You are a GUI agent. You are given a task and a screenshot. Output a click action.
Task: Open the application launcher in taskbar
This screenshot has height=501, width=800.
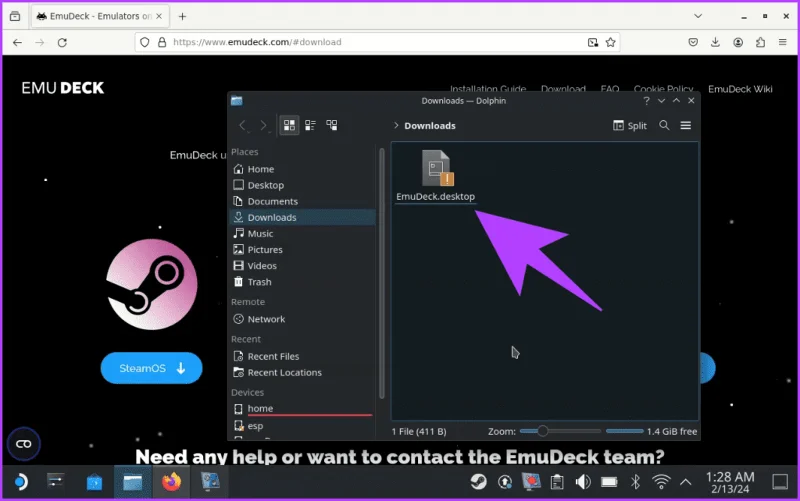click(x=20, y=482)
